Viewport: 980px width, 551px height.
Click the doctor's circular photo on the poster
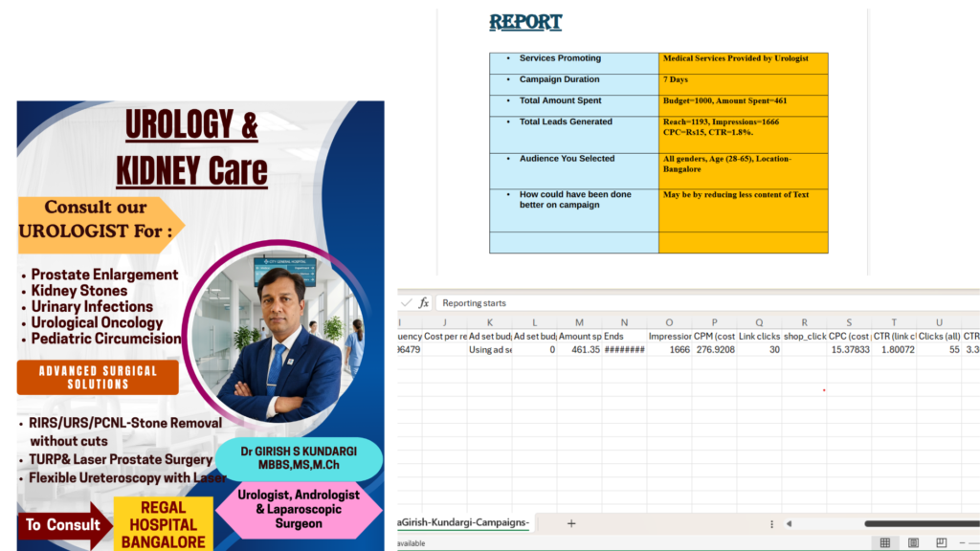(x=275, y=334)
